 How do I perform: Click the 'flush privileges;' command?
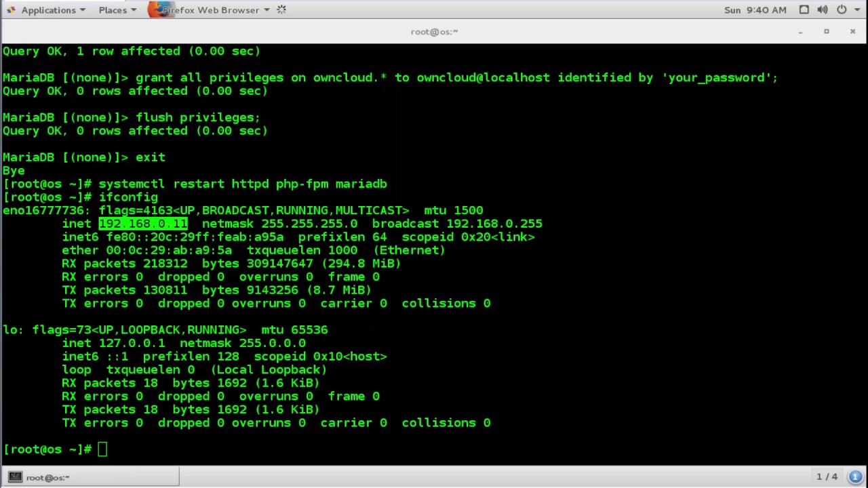(198, 117)
